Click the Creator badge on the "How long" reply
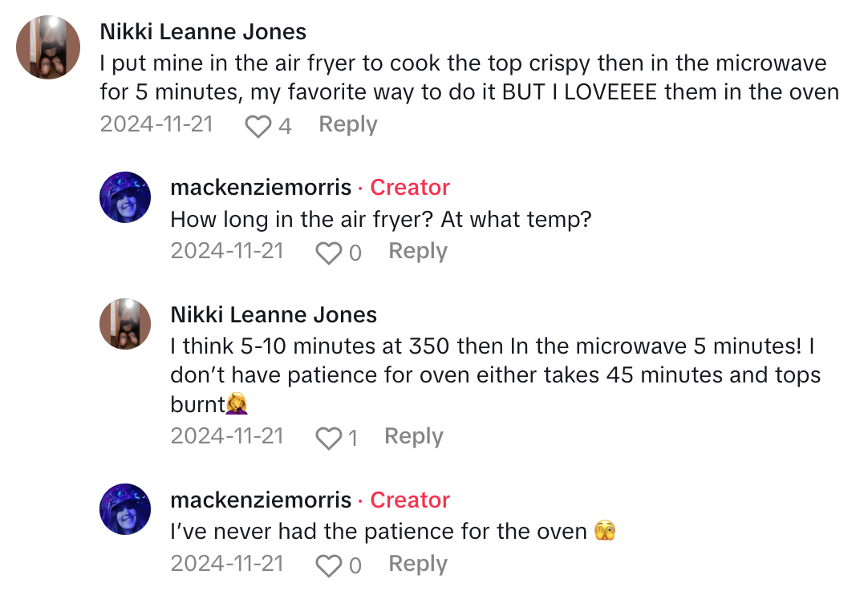Viewport: 868px width, 603px height. point(410,188)
